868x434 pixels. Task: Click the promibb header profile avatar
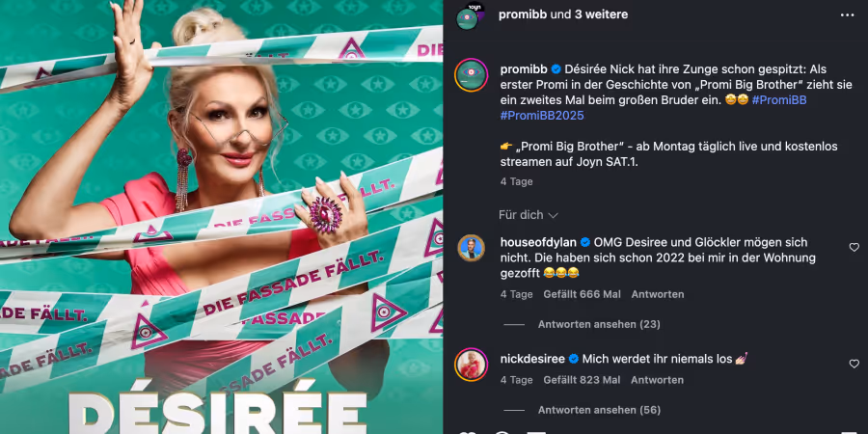click(x=469, y=16)
